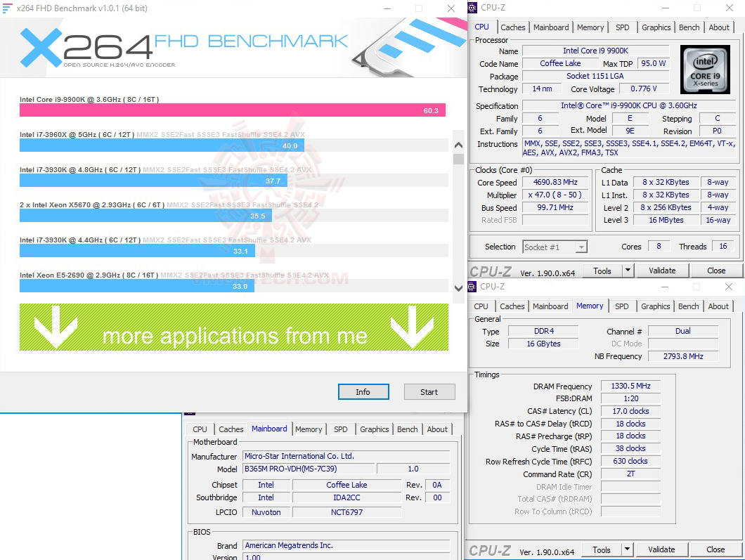
Task: Click the Info button
Action: point(363,391)
